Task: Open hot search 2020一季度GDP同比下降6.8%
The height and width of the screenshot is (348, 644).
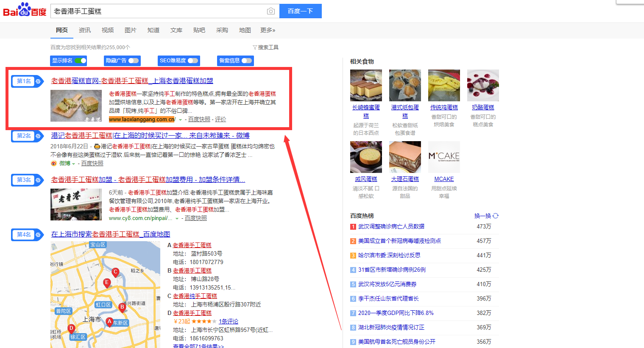Action: (x=396, y=313)
